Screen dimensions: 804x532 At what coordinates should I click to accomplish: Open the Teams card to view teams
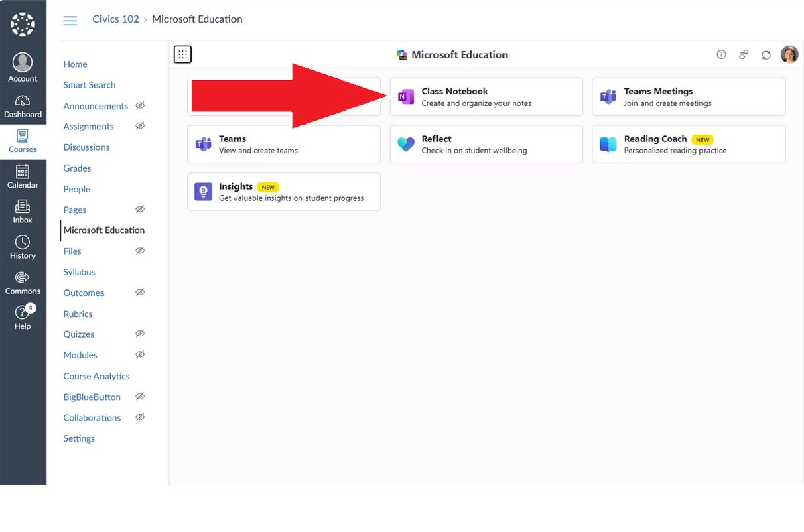tap(283, 144)
